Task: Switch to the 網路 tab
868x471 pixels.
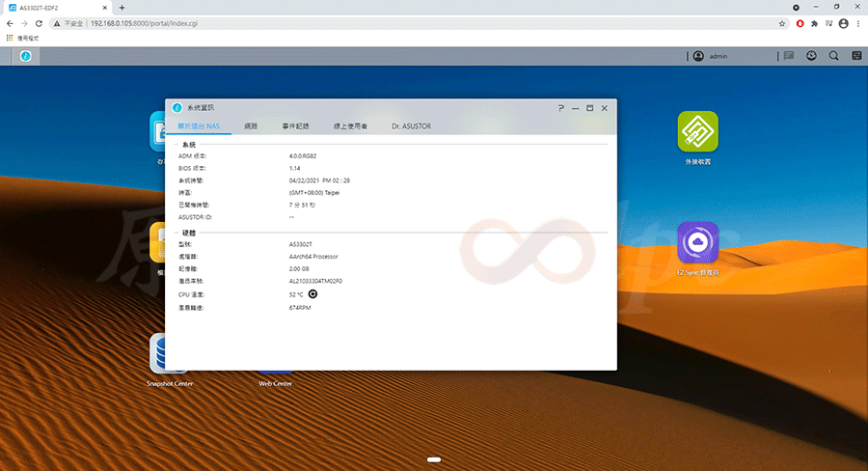Action: point(251,126)
